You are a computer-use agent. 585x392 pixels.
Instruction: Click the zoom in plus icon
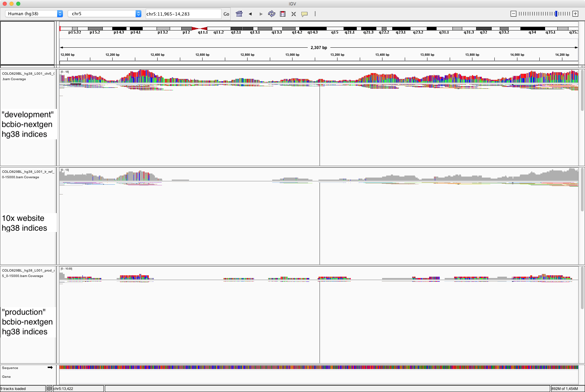coord(575,14)
